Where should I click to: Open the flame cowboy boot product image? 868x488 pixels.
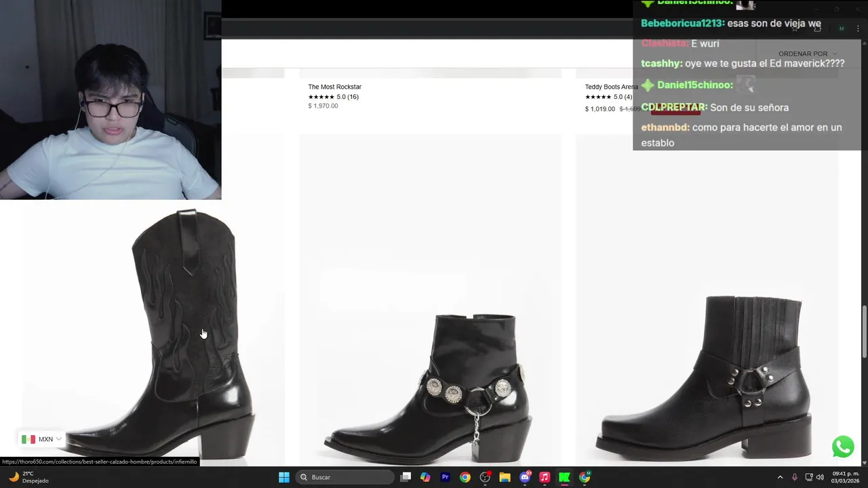point(153,332)
